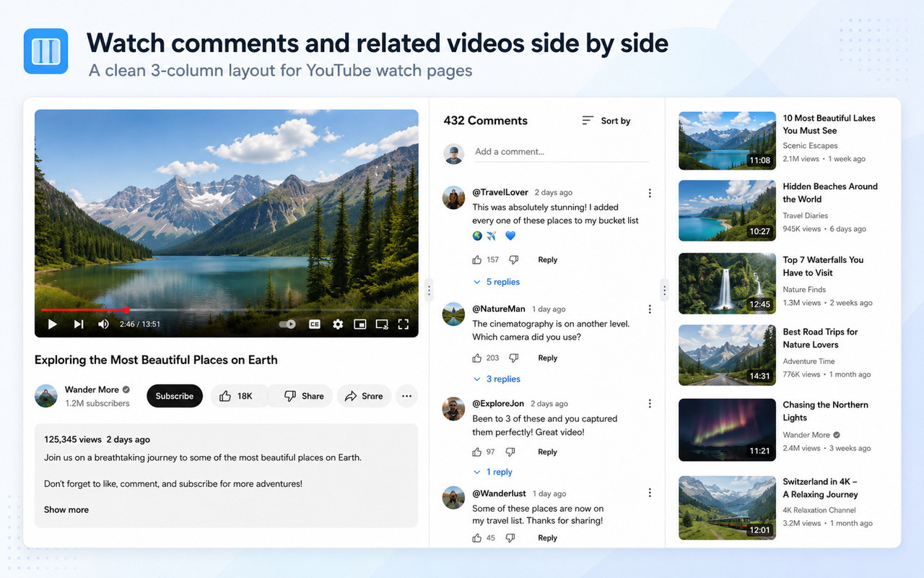924x578 pixels.
Task: Open options menu for NatureMan comment
Action: coord(650,309)
